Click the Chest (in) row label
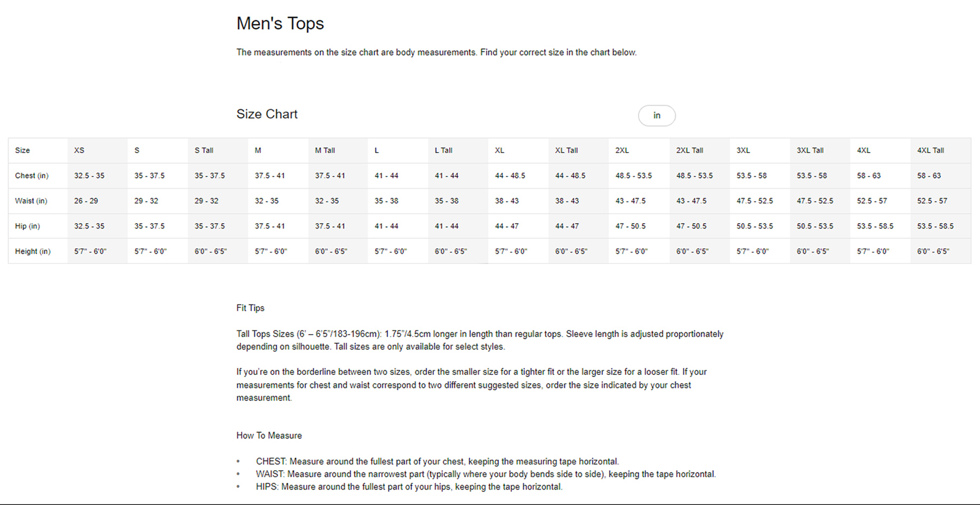Screen dimensions: 980x505 pyautogui.click(x=32, y=176)
